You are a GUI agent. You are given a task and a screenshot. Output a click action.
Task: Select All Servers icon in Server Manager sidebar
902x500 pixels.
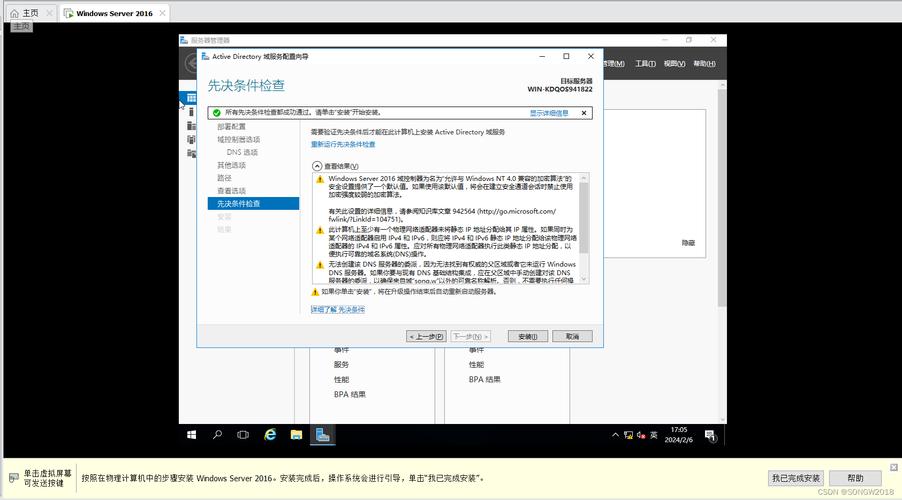pos(191,125)
